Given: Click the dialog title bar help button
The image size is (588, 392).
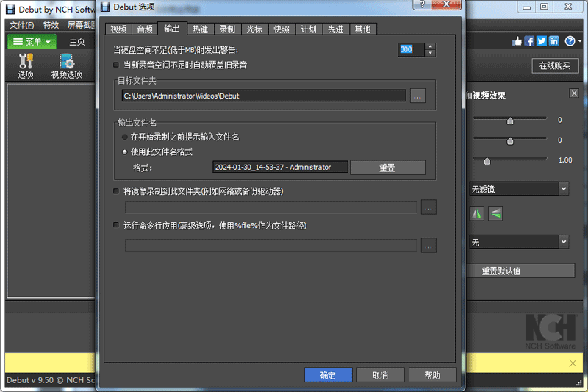Looking at the screenshot, I should [x=422, y=4].
